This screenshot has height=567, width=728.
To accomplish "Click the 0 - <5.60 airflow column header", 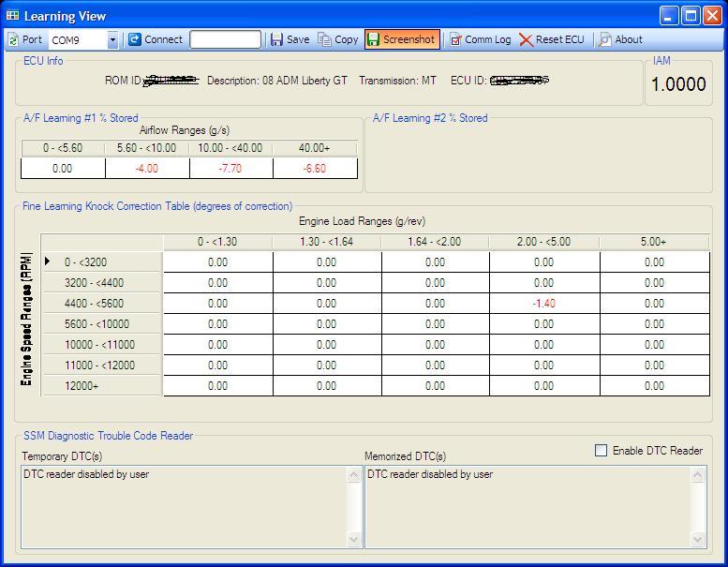I will [x=63, y=148].
